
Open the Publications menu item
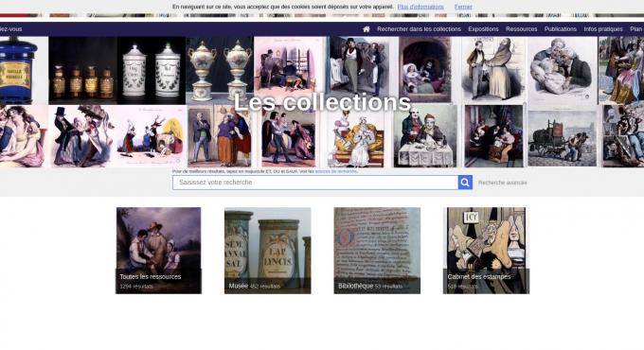(561, 29)
